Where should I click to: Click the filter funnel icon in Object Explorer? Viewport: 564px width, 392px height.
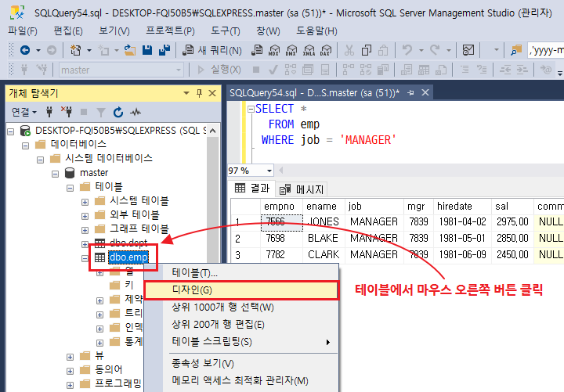tap(101, 113)
